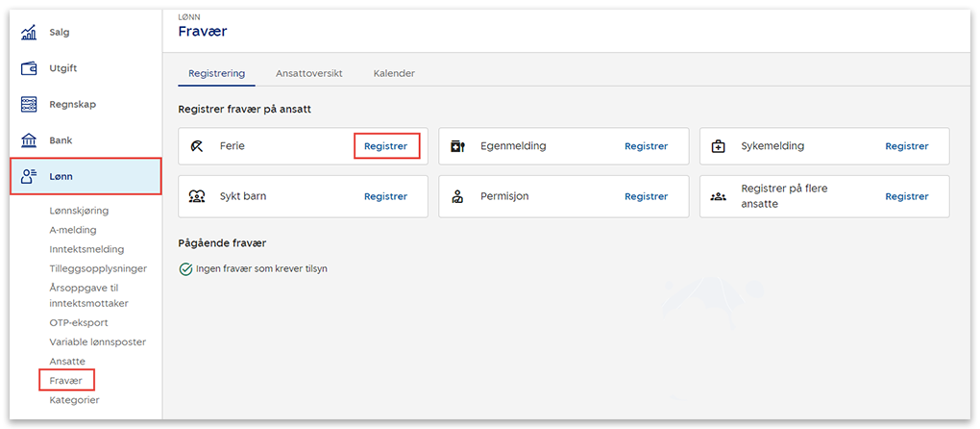Click the Lønn person icon
The width and height of the screenshot is (980, 429).
coord(29,176)
